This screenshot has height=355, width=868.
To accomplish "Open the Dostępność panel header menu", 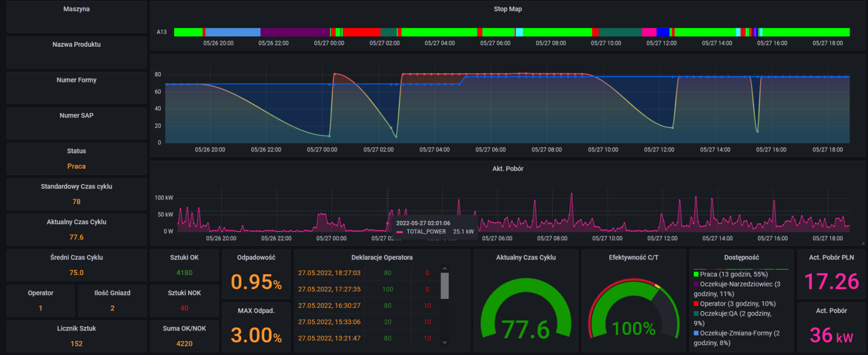I will [741, 258].
